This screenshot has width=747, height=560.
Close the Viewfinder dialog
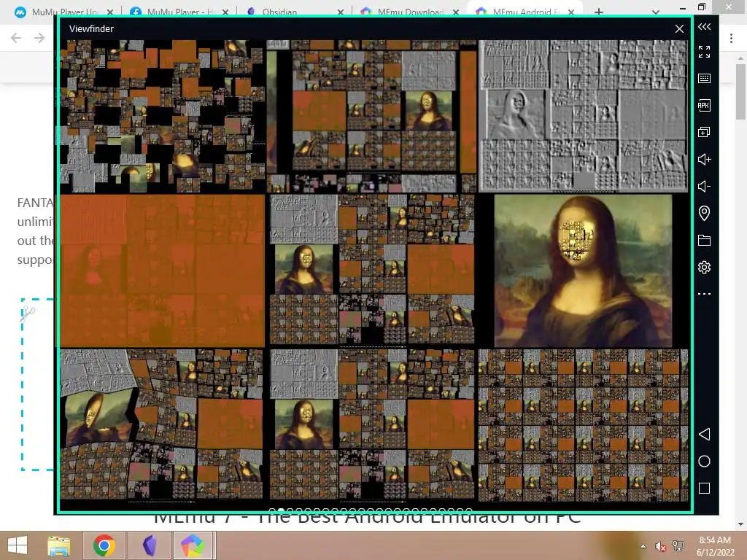[679, 29]
